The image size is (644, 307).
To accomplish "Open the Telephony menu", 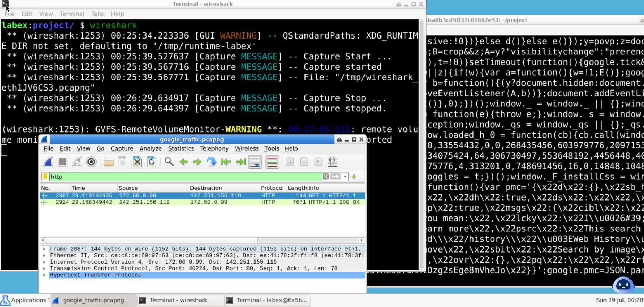I will (x=214, y=148).
